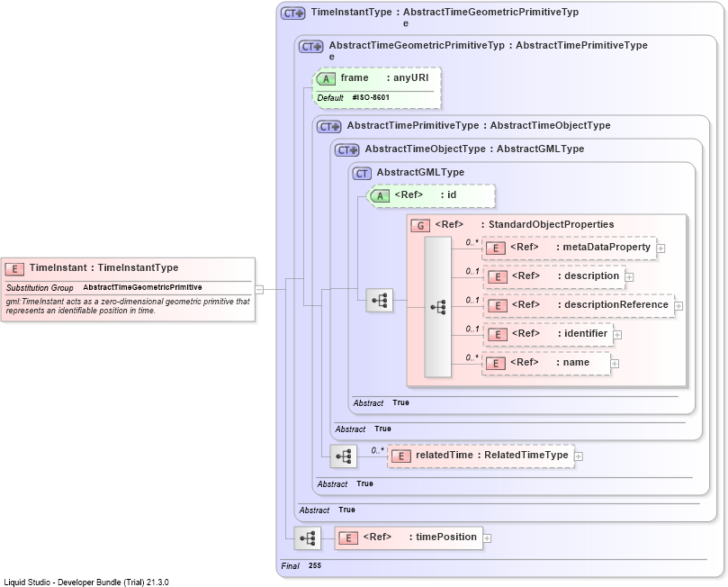Click the E icon of relatedTime element
The image size is (728, 587).
401,456
